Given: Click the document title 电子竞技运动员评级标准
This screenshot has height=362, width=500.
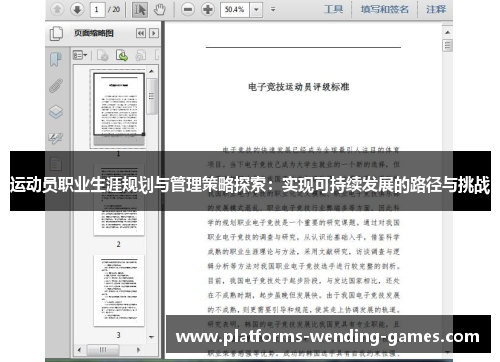Looking at the screenshot, I should [x=299, y=87].
